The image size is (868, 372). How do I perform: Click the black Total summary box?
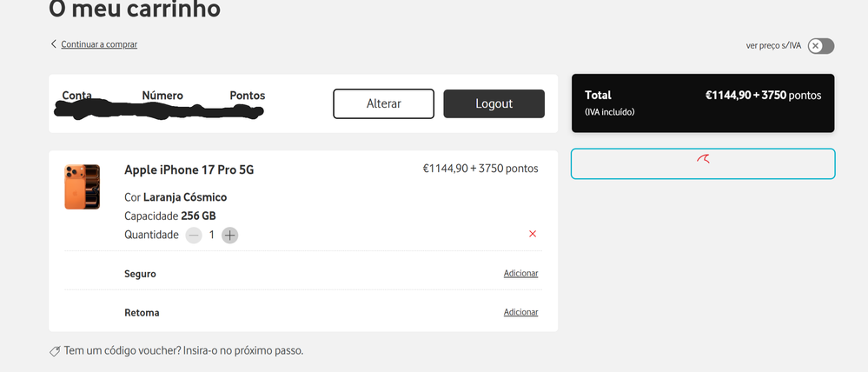[x=702, y=103]
